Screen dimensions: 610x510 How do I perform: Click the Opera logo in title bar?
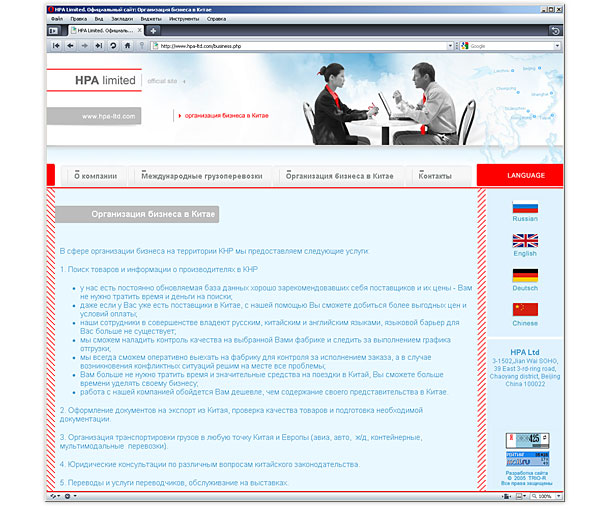pyautogui.click(x=51, y=10)
